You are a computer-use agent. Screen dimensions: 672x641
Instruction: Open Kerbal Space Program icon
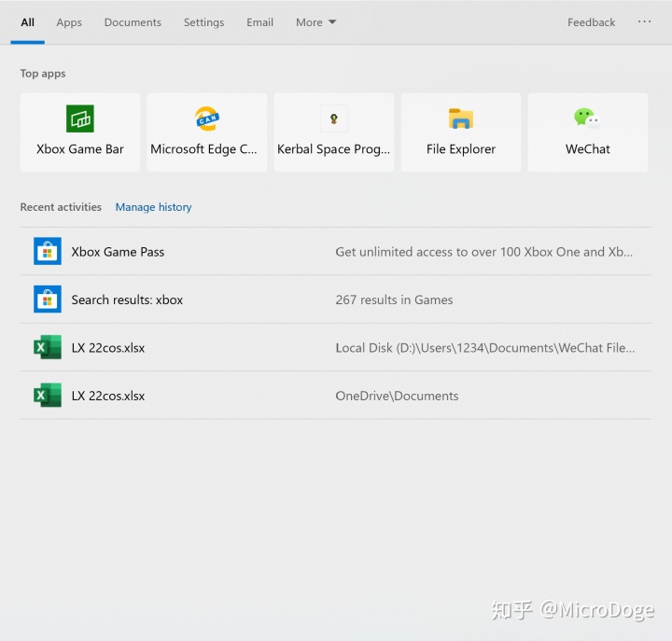(x=334, y=118)
